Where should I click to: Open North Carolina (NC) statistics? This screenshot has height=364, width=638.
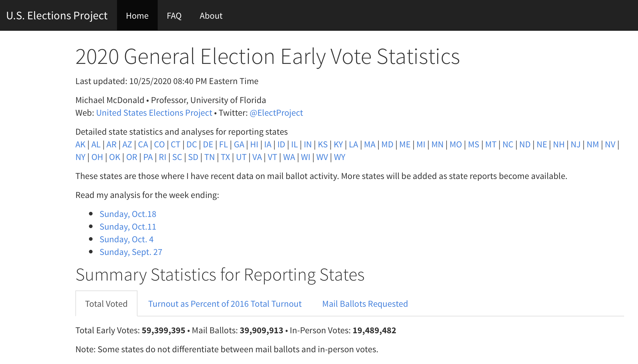pyautogui.click(x=508, y=145)
